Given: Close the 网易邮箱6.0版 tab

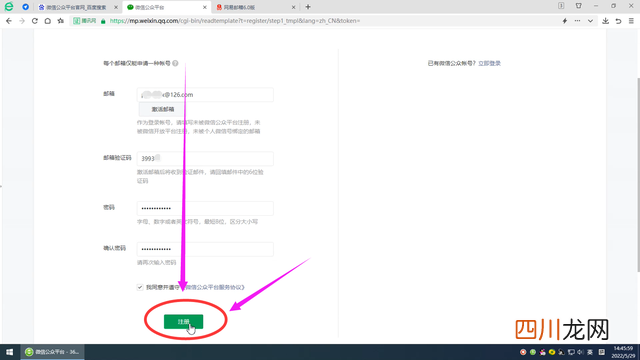Looking at the screenshot, I should pyautogui.click(x=293, y=7).
